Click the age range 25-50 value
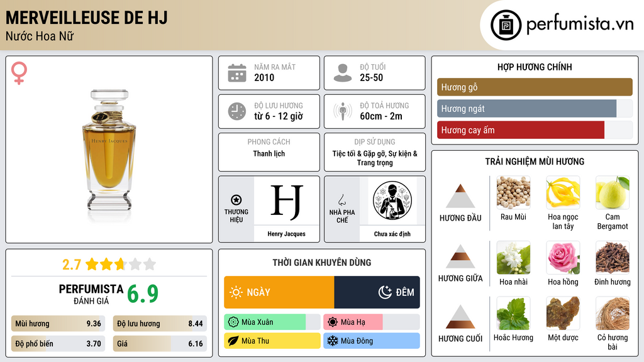 point(371,77)
